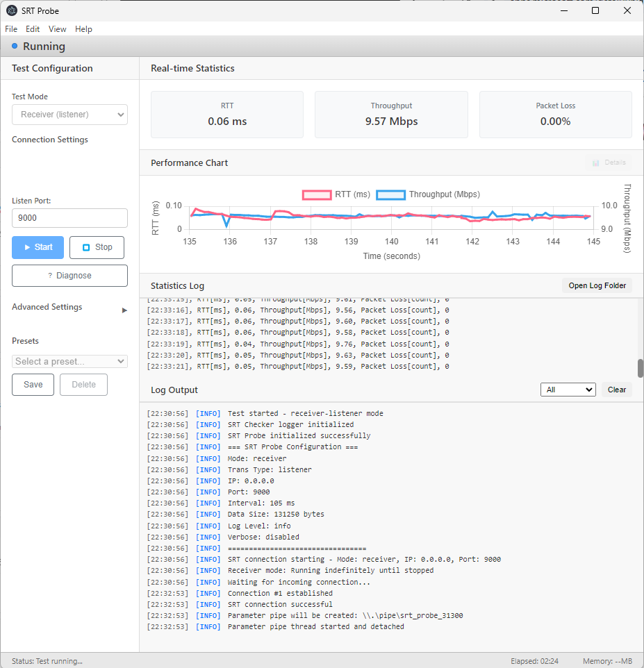Open the View menu
Image resolution: width=644 pixels, height=668 pixels.
(57, 29)
